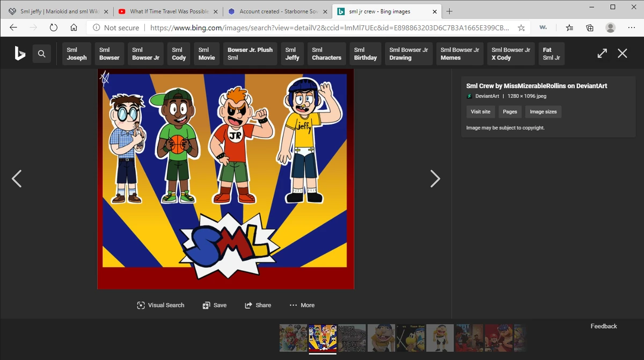Open the browser profile avatar

coord(611,27)
